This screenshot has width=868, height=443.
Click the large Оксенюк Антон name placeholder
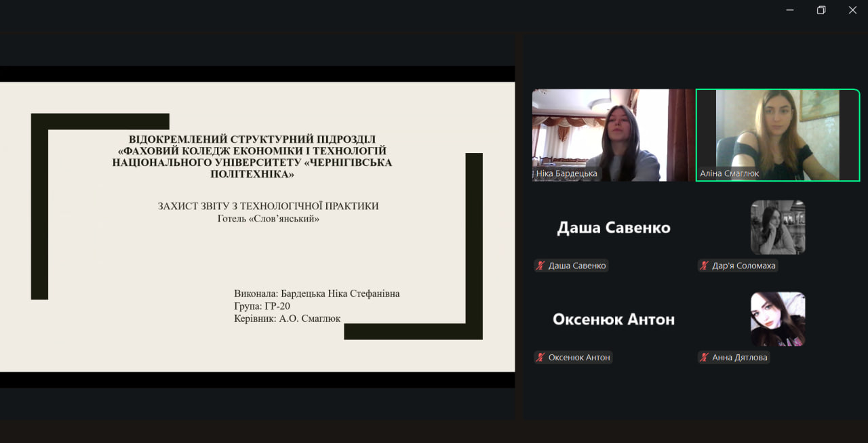pyautogui.click(x=613, y=320)
